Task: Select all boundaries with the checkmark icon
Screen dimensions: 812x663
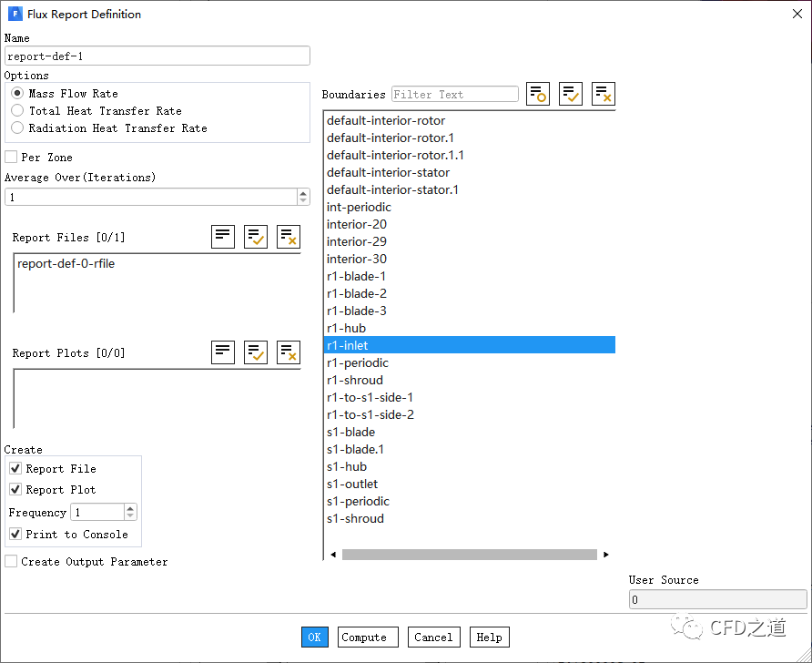Action: click(x=571, y=94)
